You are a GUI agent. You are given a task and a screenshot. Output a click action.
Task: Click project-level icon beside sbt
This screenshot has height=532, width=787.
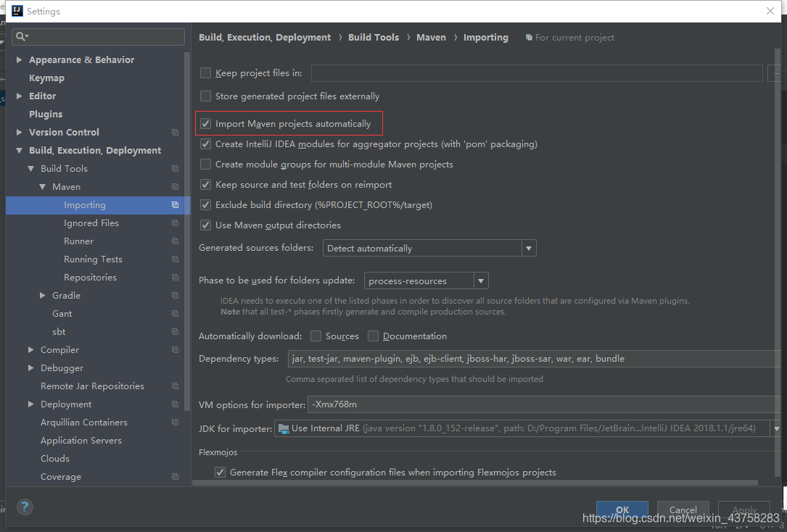[175, 331]
